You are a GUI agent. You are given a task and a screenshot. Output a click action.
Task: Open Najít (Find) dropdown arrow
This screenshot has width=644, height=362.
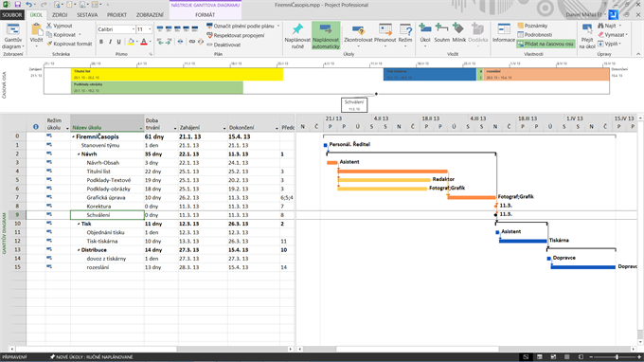[620, 26]
